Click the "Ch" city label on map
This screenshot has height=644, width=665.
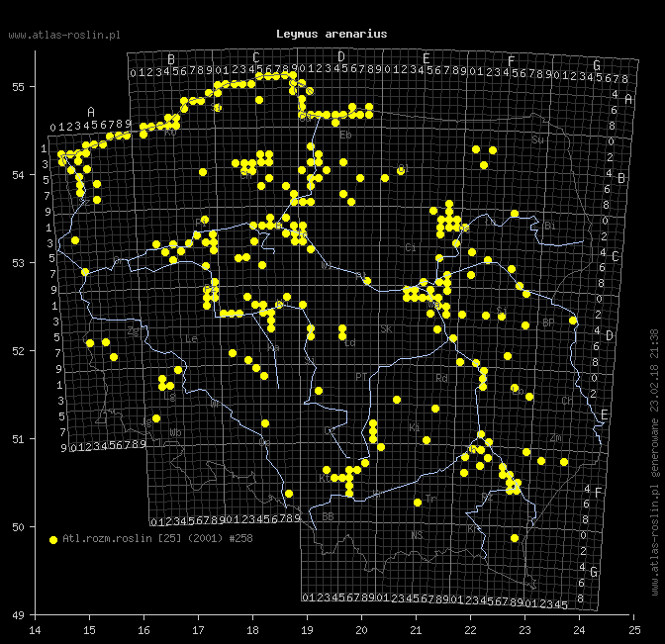click(x=567, y=401)
